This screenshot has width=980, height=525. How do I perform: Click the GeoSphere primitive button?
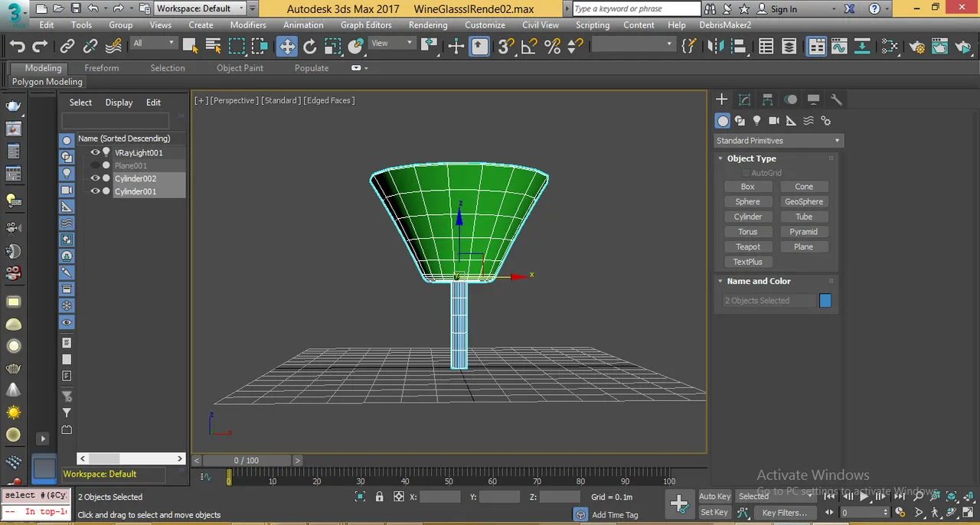(804, 201)
